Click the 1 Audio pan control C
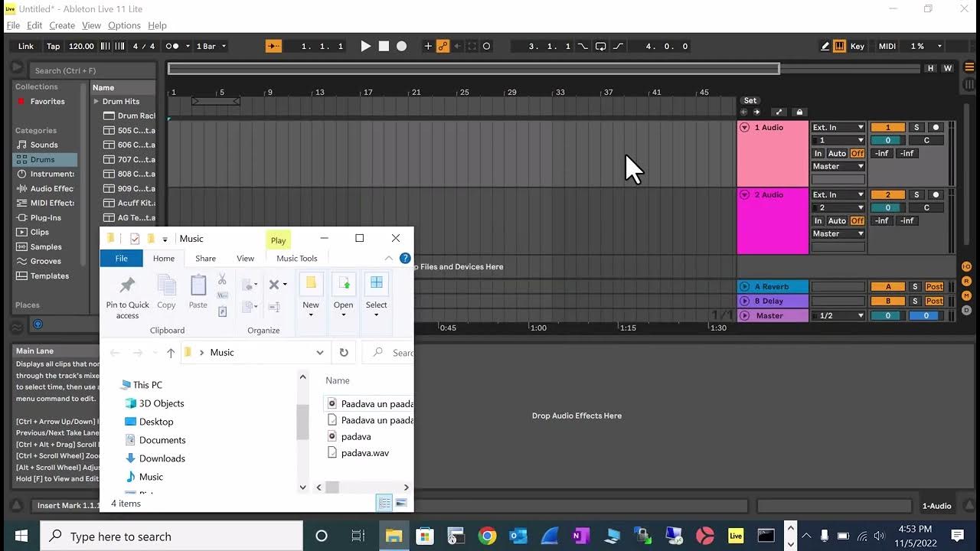Screen dimensions: 980x551 coord(926,141)
